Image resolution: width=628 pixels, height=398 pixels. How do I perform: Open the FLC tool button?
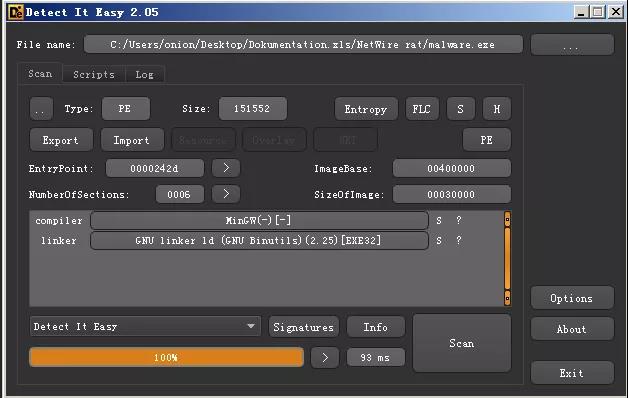click(422, 109)
